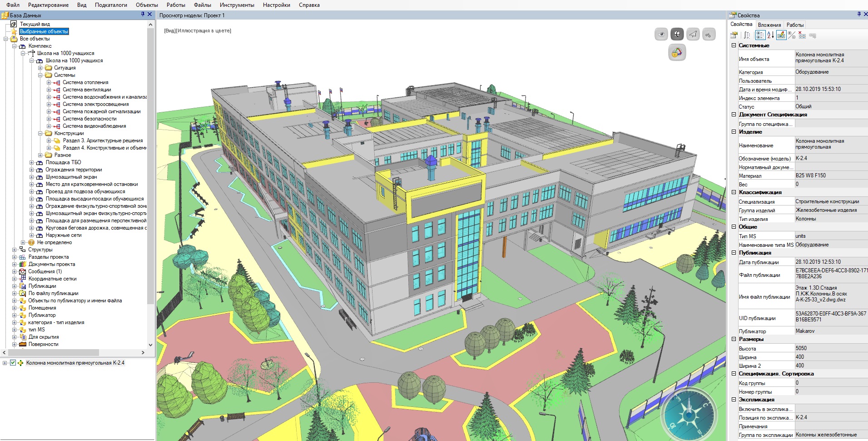Pin the База Данных panel

click(143, 15)
